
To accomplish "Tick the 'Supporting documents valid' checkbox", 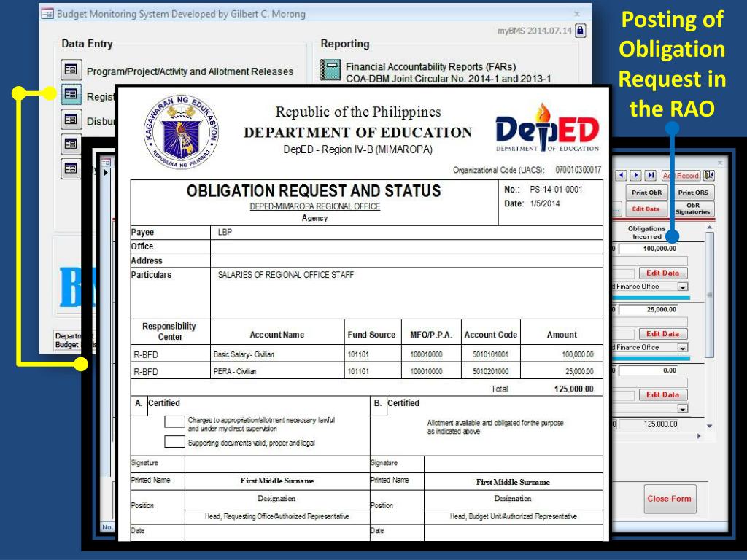I will pyautogui.click(x=174, y=441).
